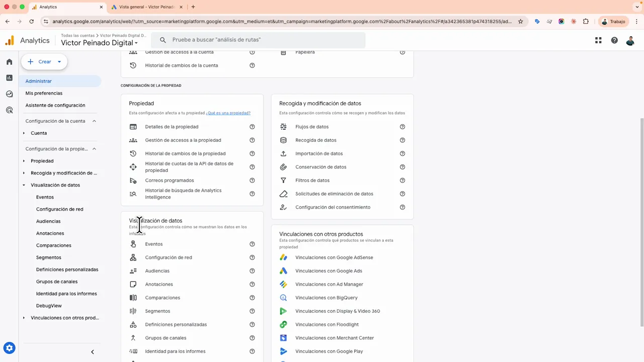
Task: Click help icon beside Detalles de la propiedad
Action: [252, 127]
